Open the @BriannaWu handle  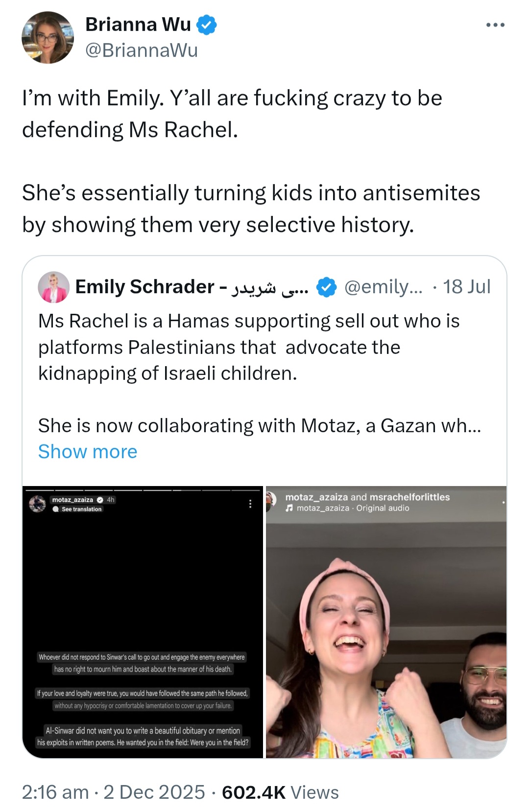click(x=142, y=50)
